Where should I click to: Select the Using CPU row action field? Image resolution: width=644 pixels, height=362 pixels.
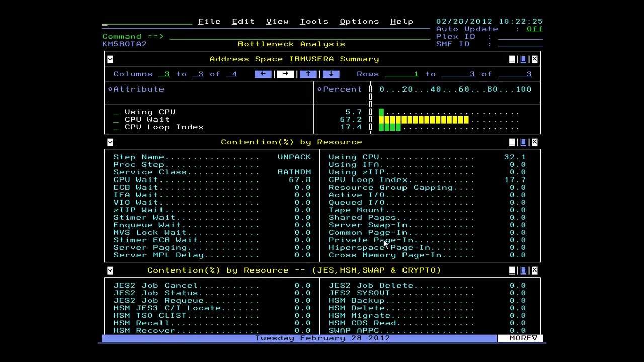116,112
